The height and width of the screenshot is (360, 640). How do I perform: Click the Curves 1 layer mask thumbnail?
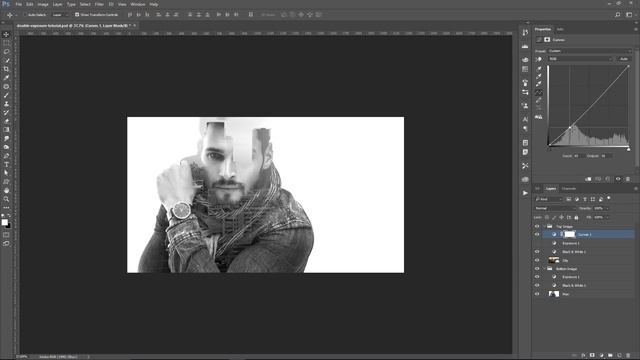(x=570, y=234)
